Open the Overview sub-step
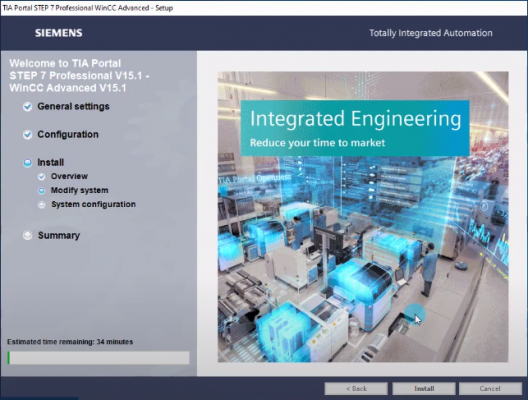Image resolution: width=528 pixels, height=400 pixels. [69, 176]
